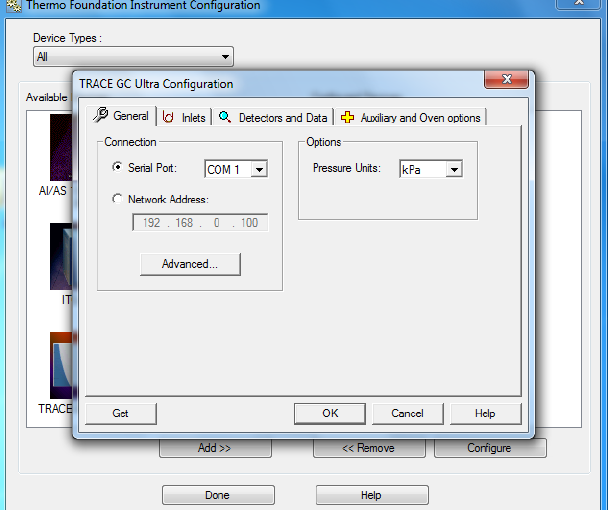Click Cancel in TRACE GC dialog
Screen dimensions: 608x510
click(x=408, y=413)
